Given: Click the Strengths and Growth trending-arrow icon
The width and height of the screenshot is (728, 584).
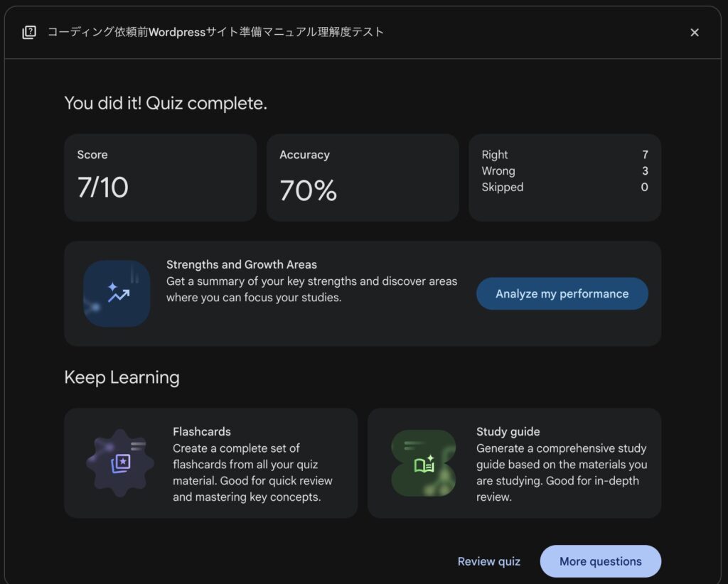Looking at the screenshot, I should click(117, 293).
